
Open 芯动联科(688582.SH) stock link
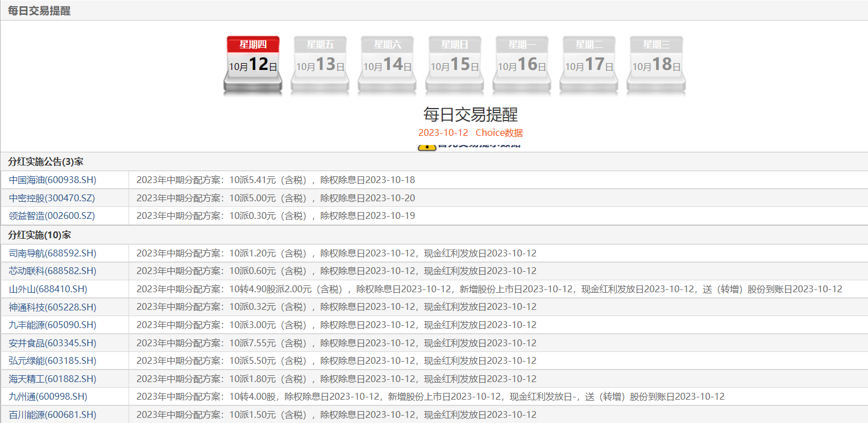click(52, 271)
